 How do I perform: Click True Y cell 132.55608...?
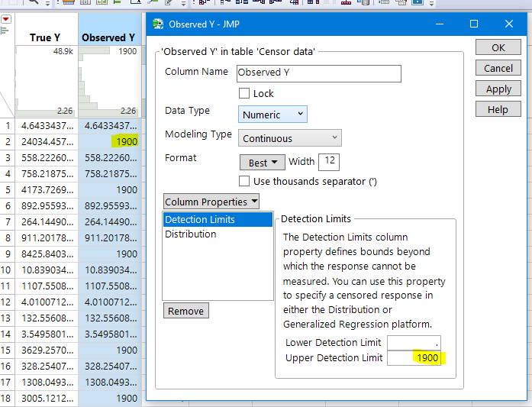(47, 318)
